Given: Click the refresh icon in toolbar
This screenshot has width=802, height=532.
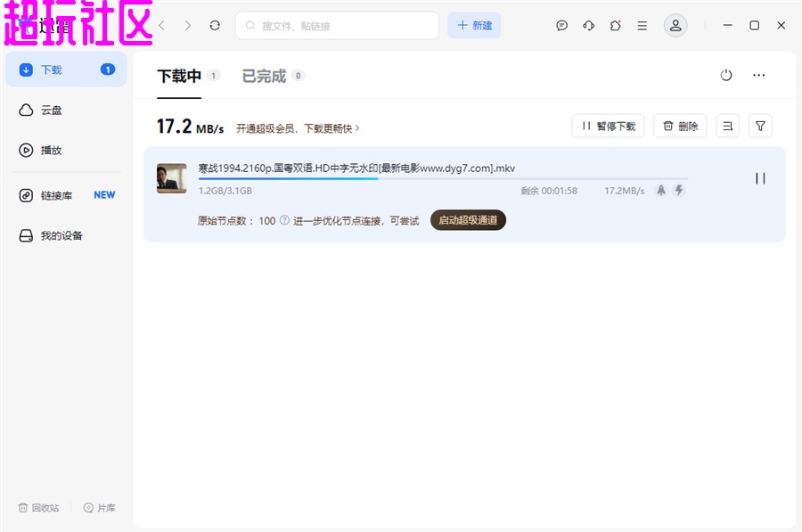Looking at the screenshot, I should coord(215,25).
